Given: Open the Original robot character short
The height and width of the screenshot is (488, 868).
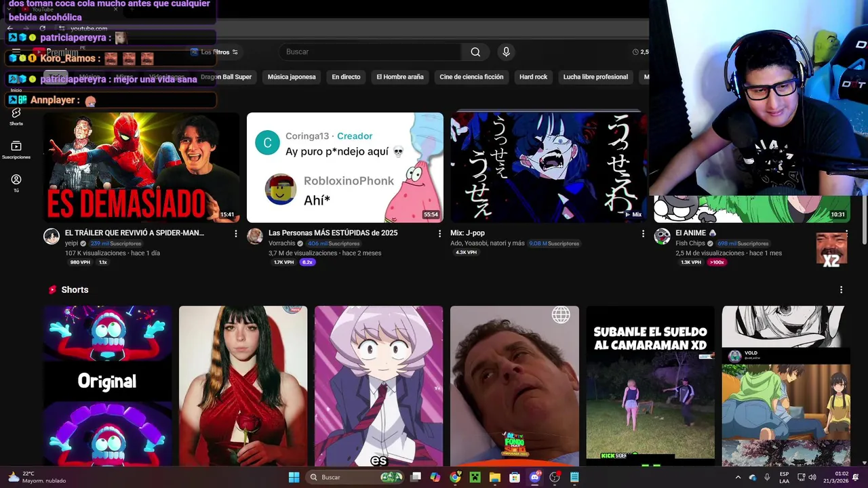Looking at the screenshot, I should 107,386.
